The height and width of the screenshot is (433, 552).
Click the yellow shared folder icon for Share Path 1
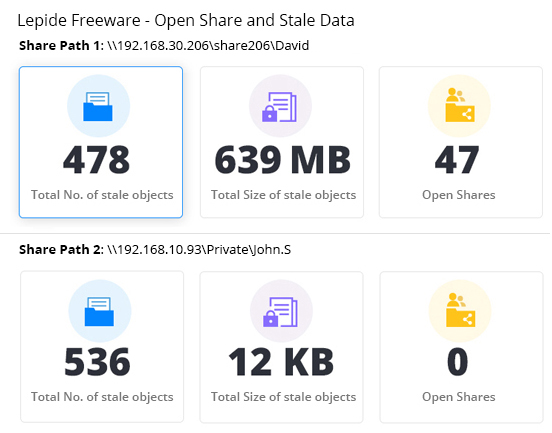(x=459, y=106)
